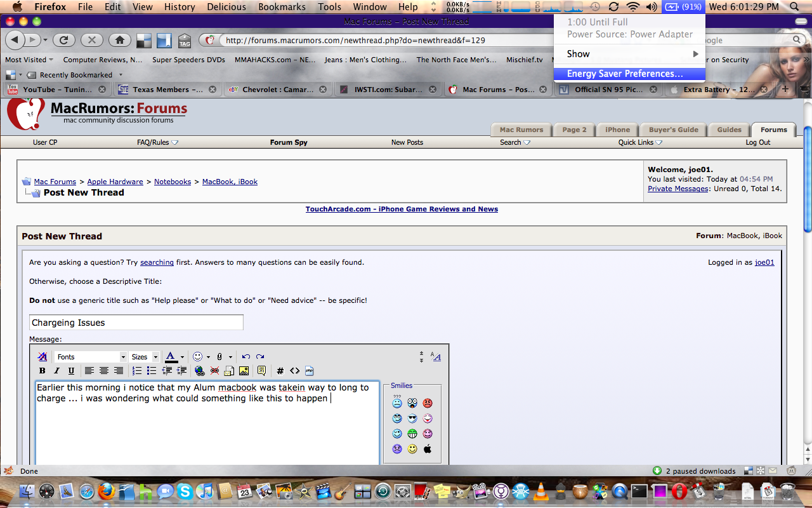The height and width of the screenshot is (508, 812).
Task: Click the Log Out link
Action: pyautogui.click(x=758, y=142)
